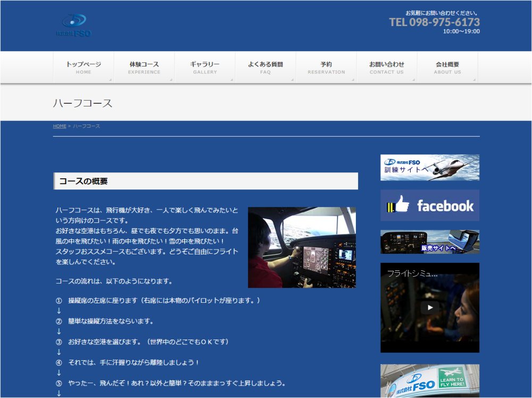
Task: Select the 予約 Reservation menu item
Action: point(326,68)
